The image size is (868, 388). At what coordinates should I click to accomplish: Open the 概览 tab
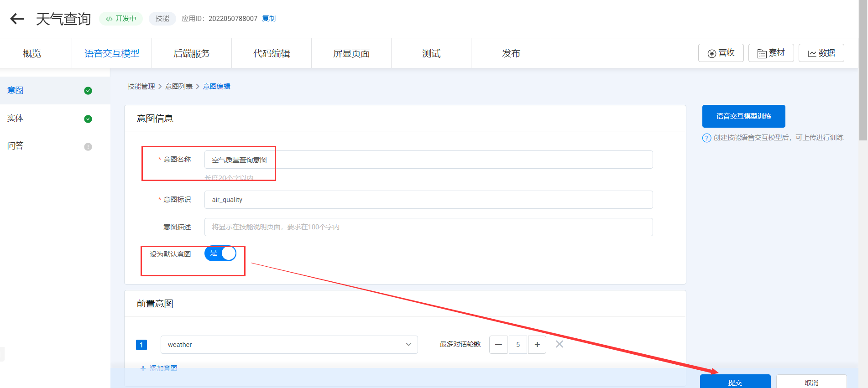click(32, 53)
